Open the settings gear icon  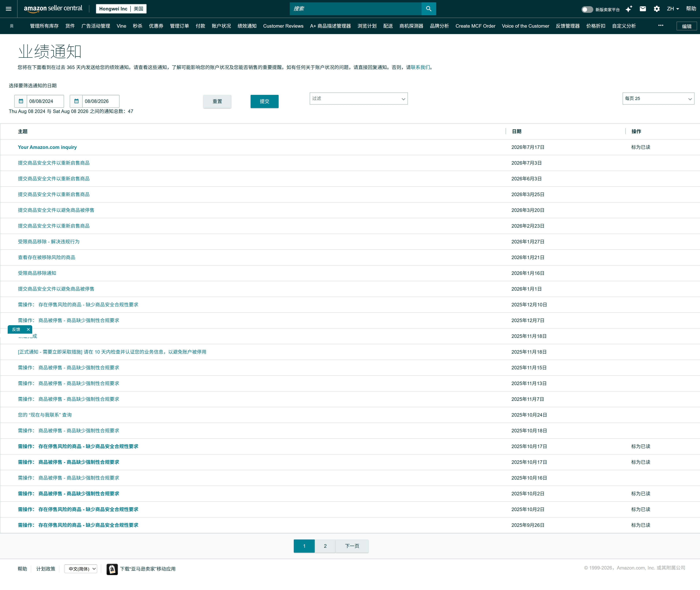pos(657,9)
